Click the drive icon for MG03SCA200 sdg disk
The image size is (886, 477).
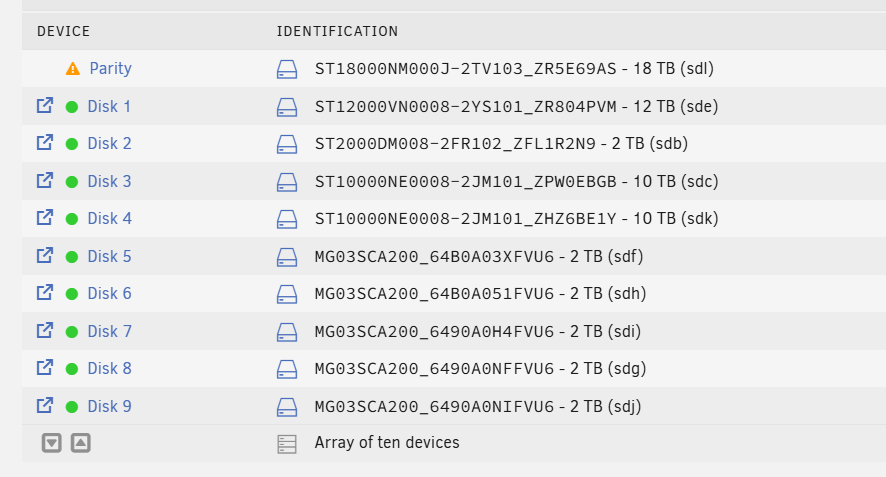[287, 369]
